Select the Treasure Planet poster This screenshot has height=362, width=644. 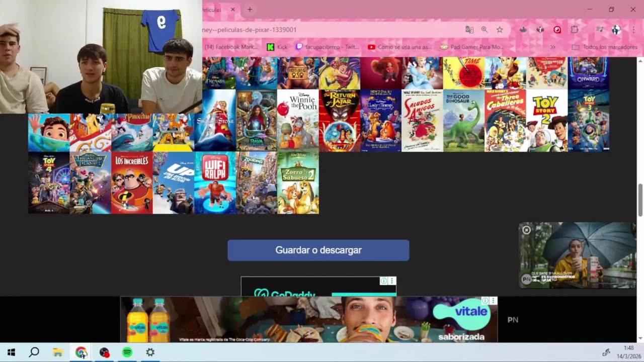click(x=91, y=183)
